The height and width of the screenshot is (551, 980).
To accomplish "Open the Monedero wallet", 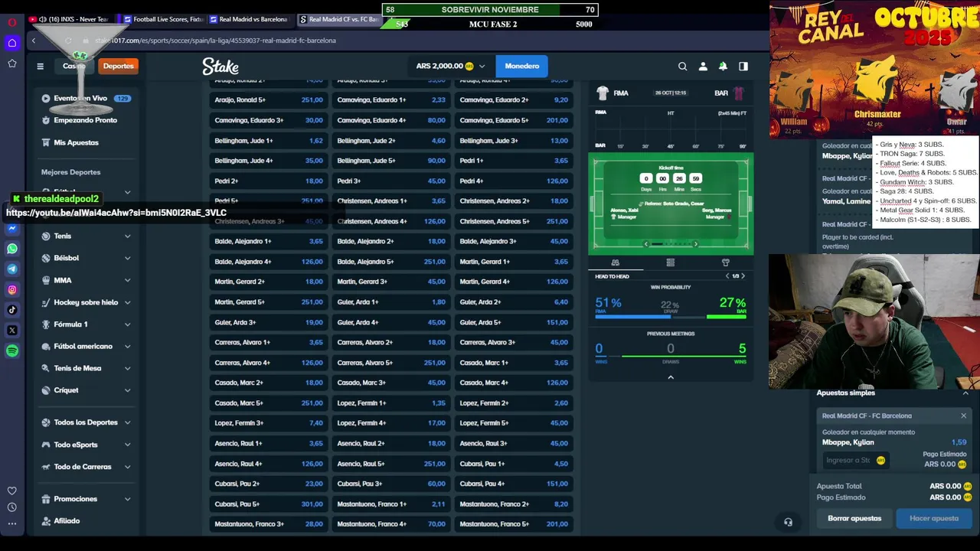I will [x=522, y=67].
